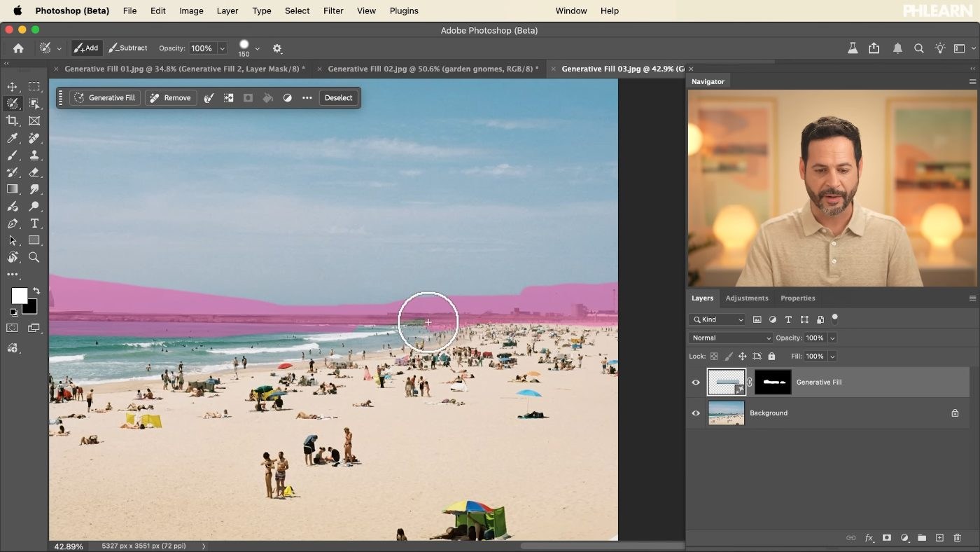This screenshot has height=552, width=980.
Task: Select the Rectangular Marquee tool
Action: point(34,87)
